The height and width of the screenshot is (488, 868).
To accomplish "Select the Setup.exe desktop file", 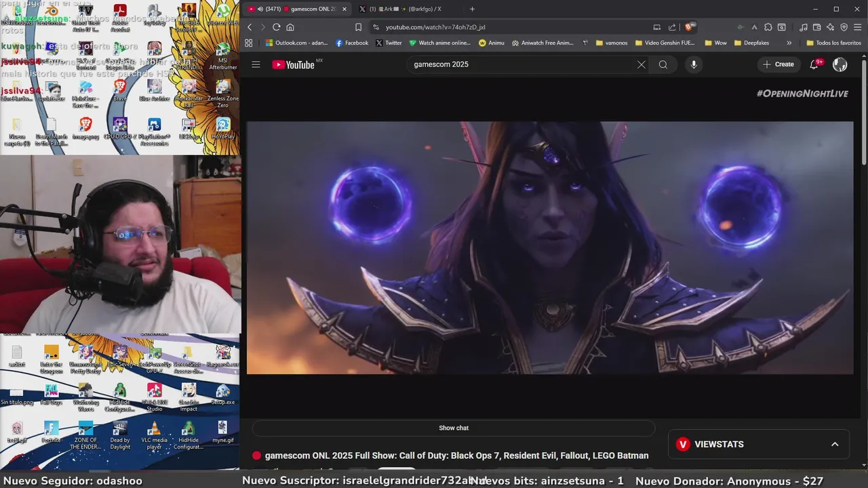I will (x=222, y=394).
